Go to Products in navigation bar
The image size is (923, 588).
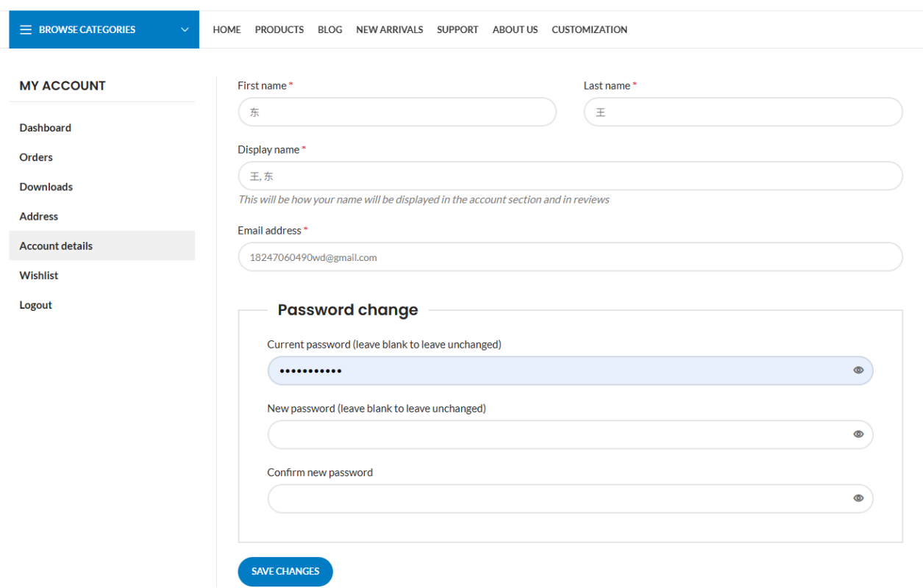279,29
